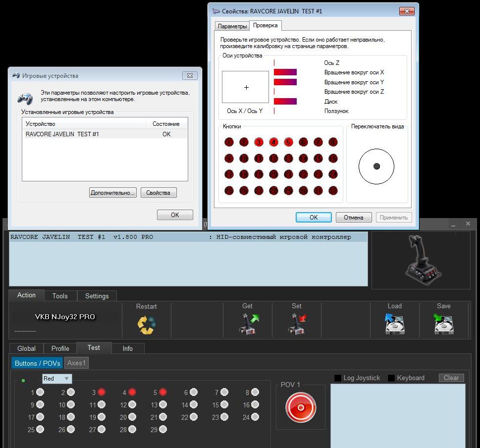
Task: Click the Set settings joystick icon
Action: coord(297,325)
